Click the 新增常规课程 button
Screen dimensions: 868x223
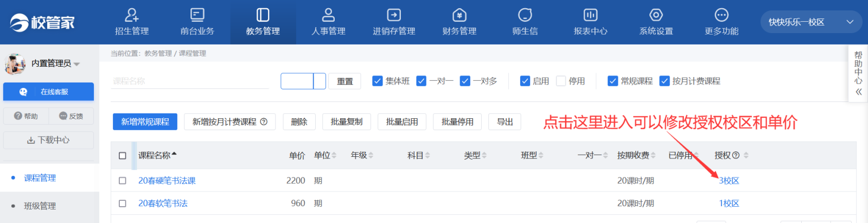coord(145,122)
